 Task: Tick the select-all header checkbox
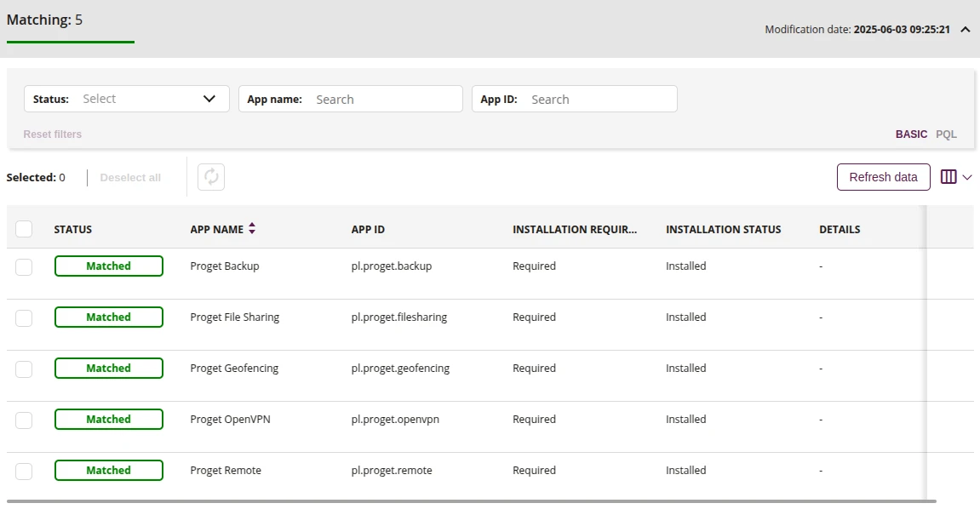(x=24, y=229)
